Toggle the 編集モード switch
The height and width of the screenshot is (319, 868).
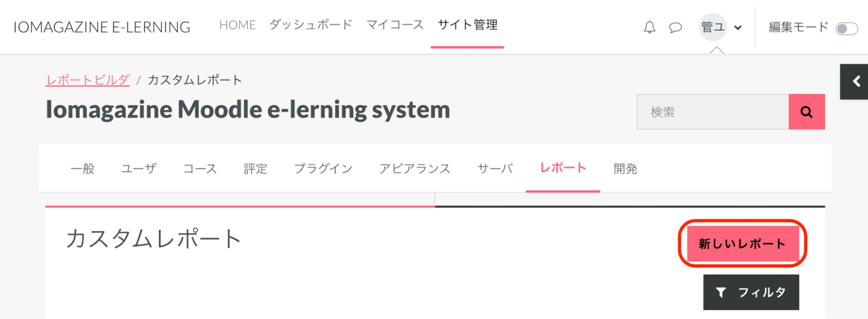846,29
